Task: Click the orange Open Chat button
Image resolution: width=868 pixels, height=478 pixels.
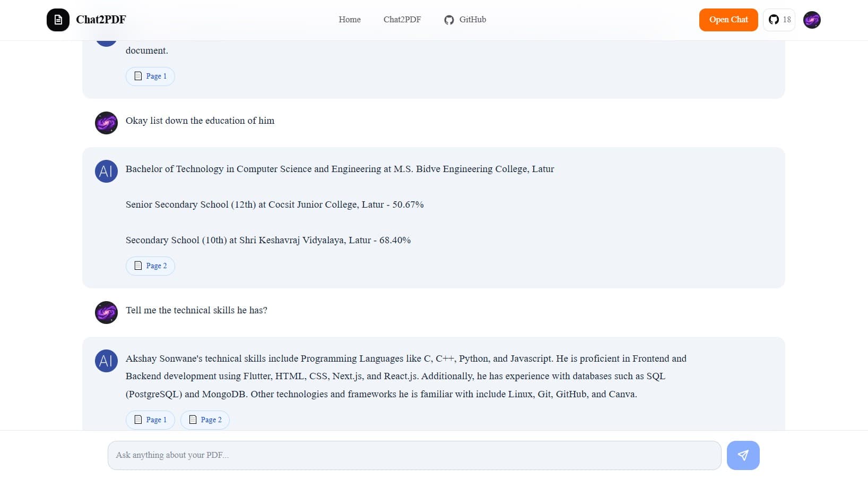Action: click(x=728, y=20)
